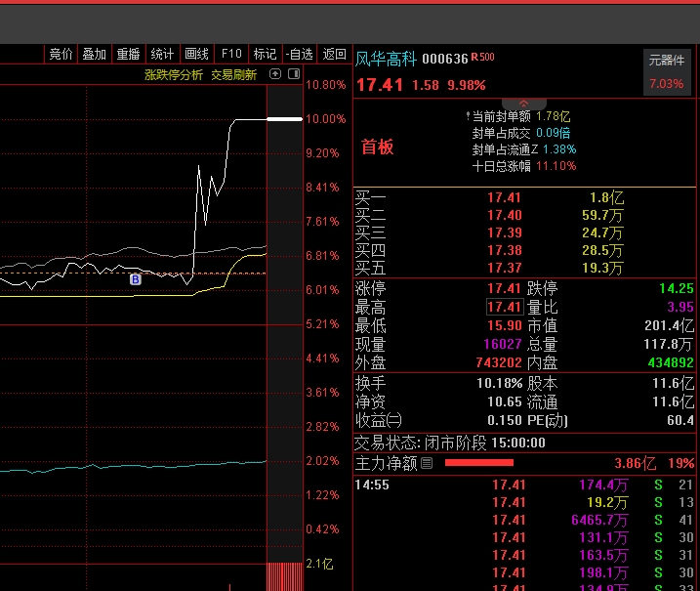Click 最低 price 15.90
This screenshot has width=700, height=591.
pos(505,325)
